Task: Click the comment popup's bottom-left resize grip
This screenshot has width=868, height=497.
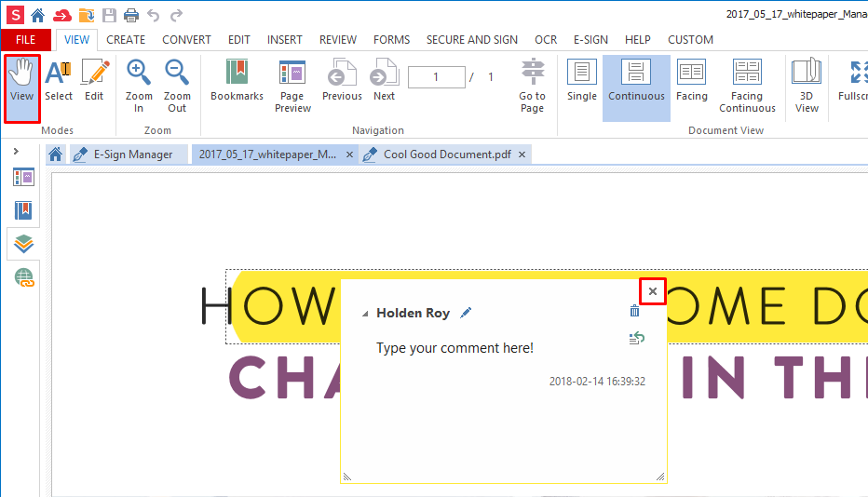Action: click(x=347, y=477)
